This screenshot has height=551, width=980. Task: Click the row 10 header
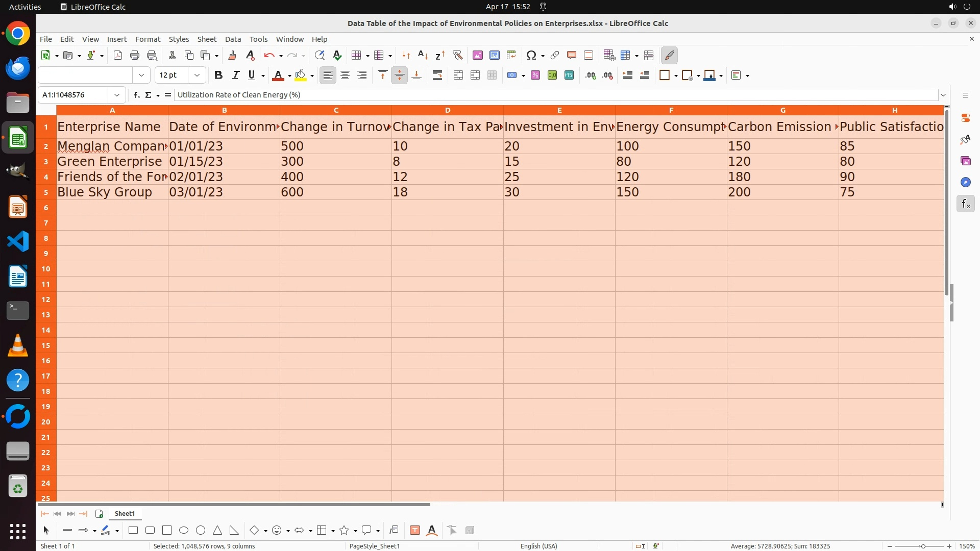46,268
